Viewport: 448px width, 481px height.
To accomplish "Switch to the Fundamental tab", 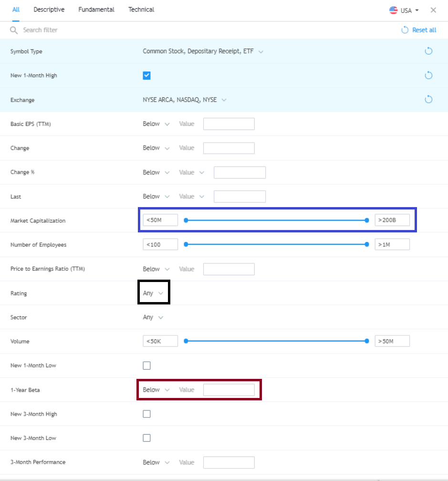I will tap(96, 10).
